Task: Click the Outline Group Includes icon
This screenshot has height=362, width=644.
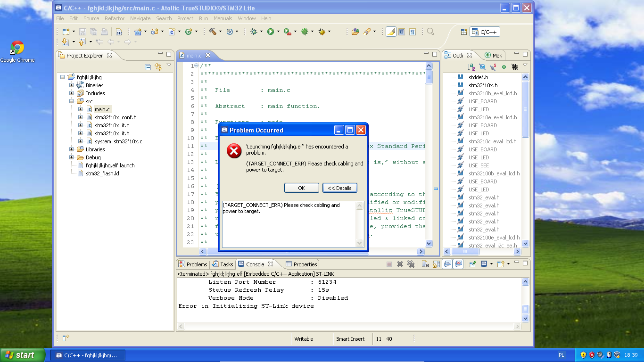Action: [515, 67]
